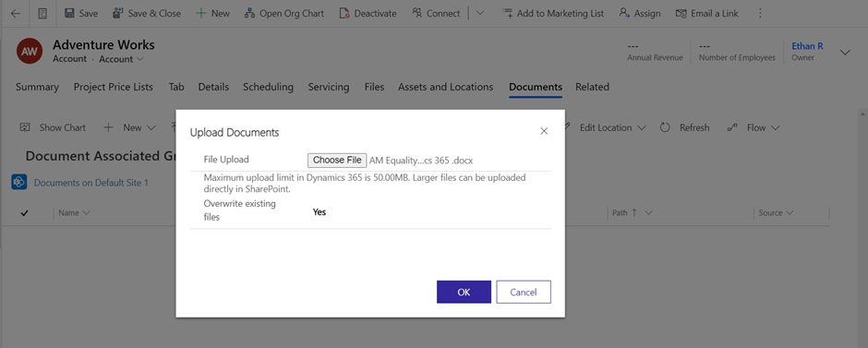The width and height of the screenshot is (868, 348).
Task: Click Save & Close
Action: pyautogui.click(x=147, y=13)
